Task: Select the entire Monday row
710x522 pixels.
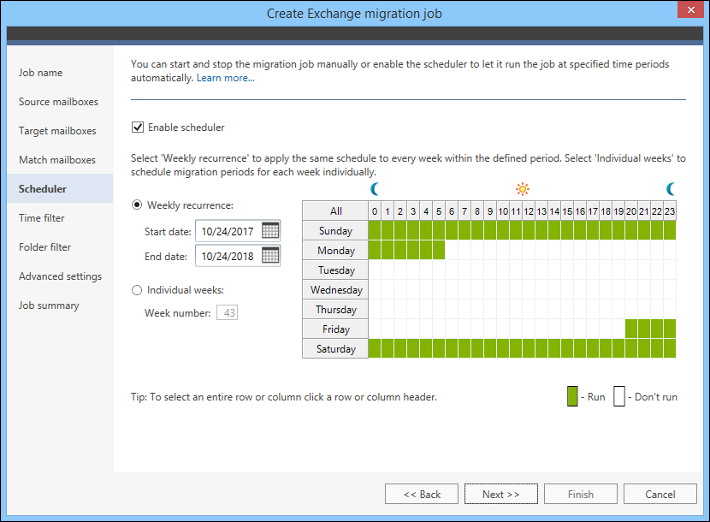Action: click(x=336, y=250)
